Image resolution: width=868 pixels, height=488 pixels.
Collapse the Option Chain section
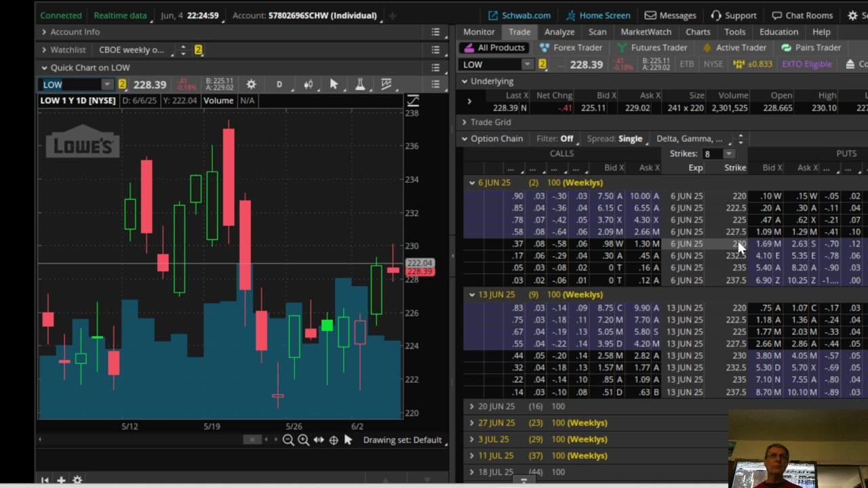tap(465, 138)
